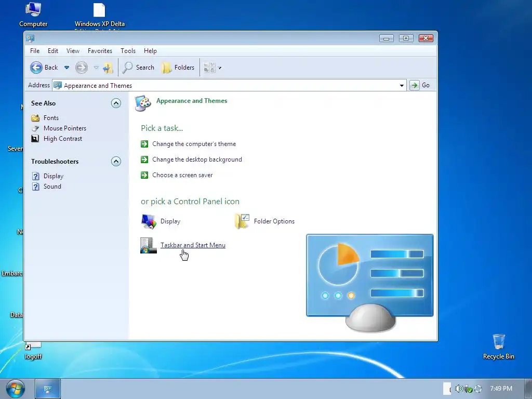The height and width of the screenshot is (399, 532).
Task: Click the Appearance and Themes palette icon
Action: (143, 103)
